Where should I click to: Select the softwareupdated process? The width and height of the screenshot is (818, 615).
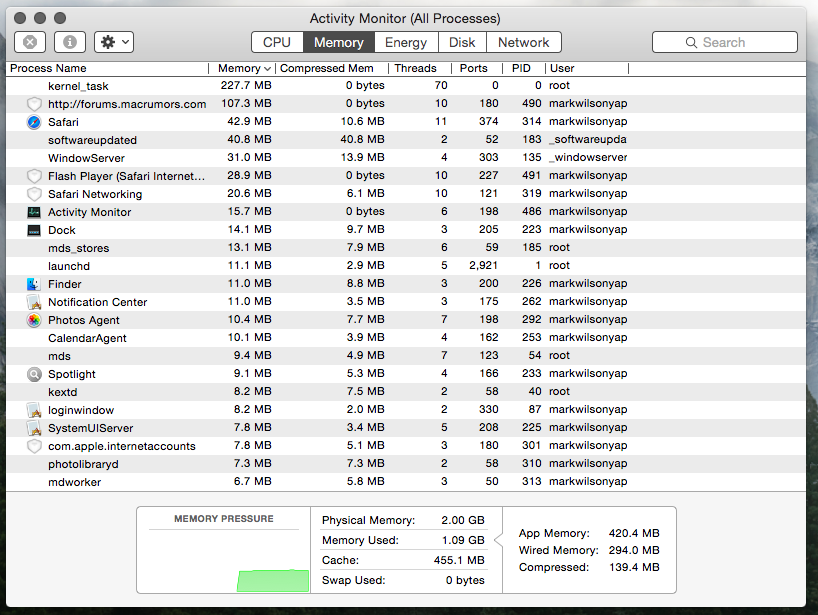[x=406, y=140]
